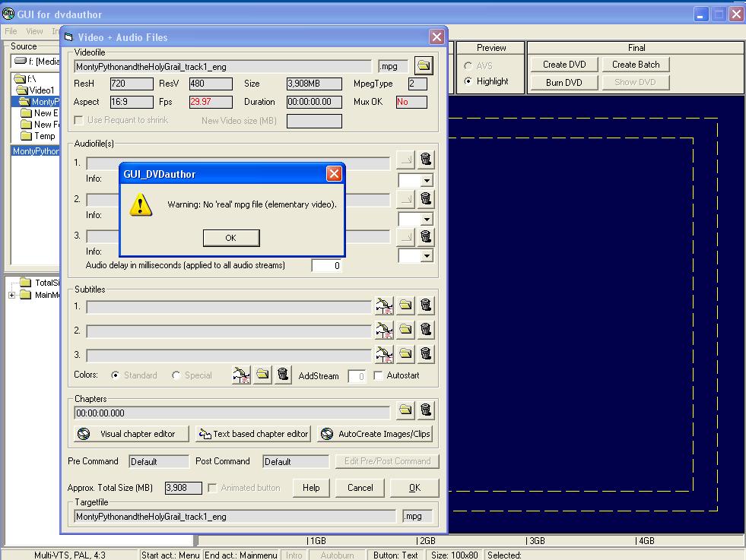
Task: Open subtitle colors editor icon
Action: (x=242, y=375)
